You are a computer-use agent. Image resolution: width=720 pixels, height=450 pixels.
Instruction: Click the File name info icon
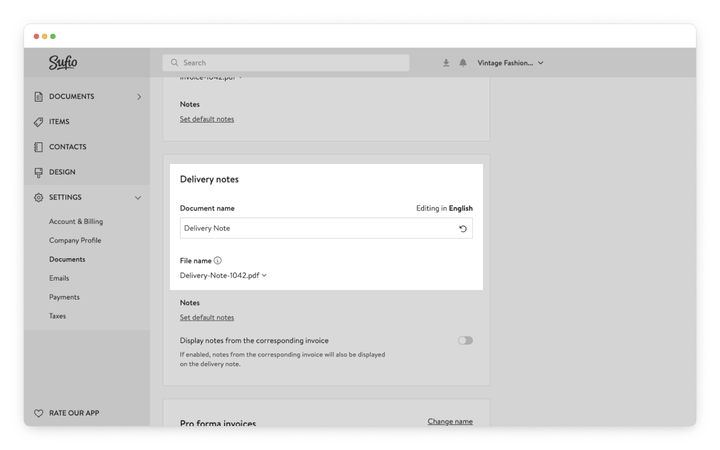pyautogui.click(x=218, y=260)
